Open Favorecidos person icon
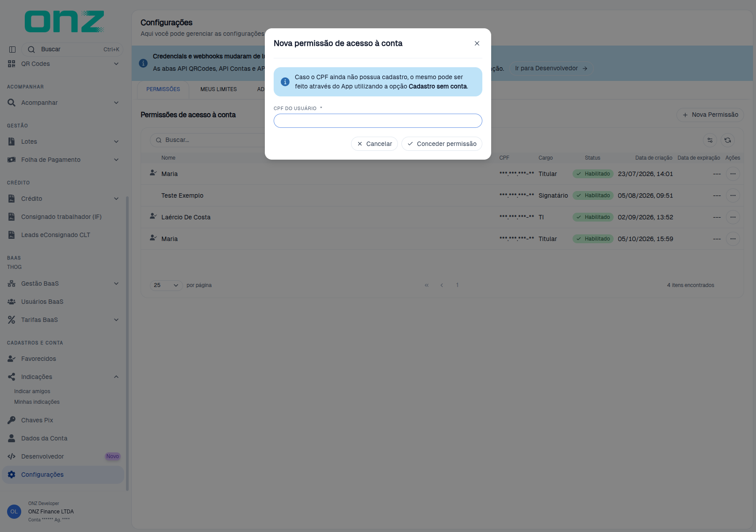 (x=11, y=359)
